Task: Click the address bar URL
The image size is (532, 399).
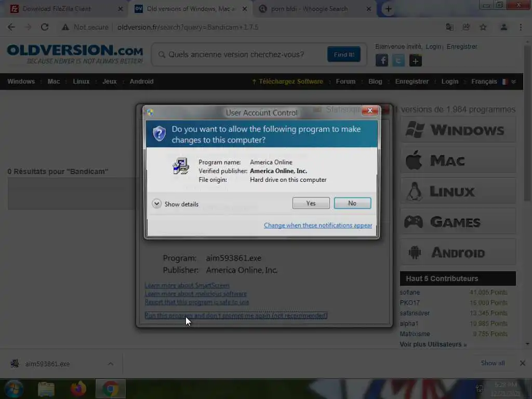Action: pyautogui.click(x=188, y=27)
